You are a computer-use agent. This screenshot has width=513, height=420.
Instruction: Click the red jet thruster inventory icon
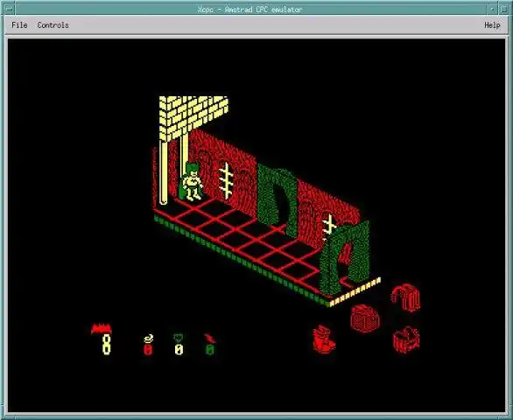tap(405, 297)
